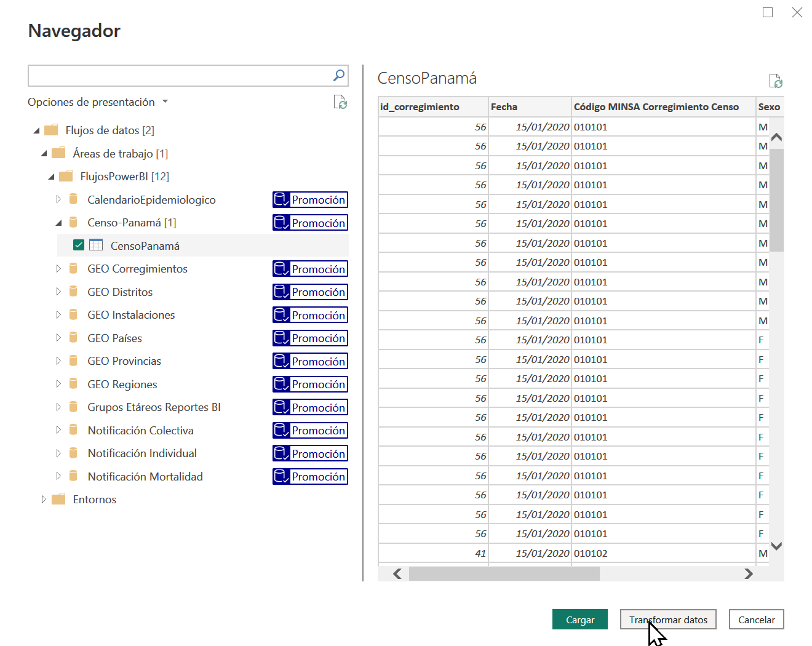Click Promoción badge for Censo-Panamá
The height and width of the screenshot is (646, 812).
310,223
